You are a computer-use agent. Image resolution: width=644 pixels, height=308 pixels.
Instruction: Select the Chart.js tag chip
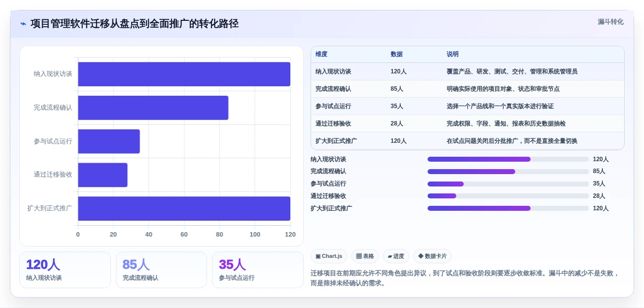tap(329, 256)
